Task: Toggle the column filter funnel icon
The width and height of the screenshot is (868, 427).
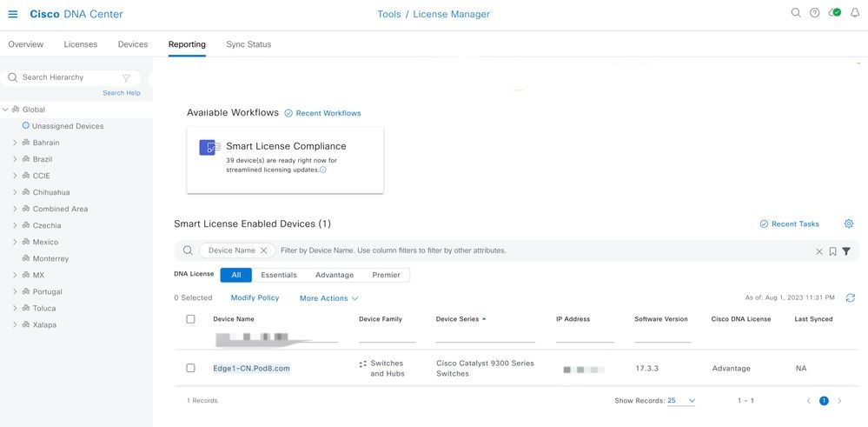Action: (846, 251)
